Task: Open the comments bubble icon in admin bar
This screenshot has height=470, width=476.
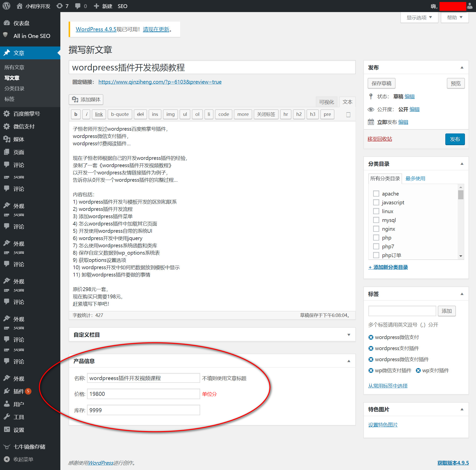Action: coord(81,6)
